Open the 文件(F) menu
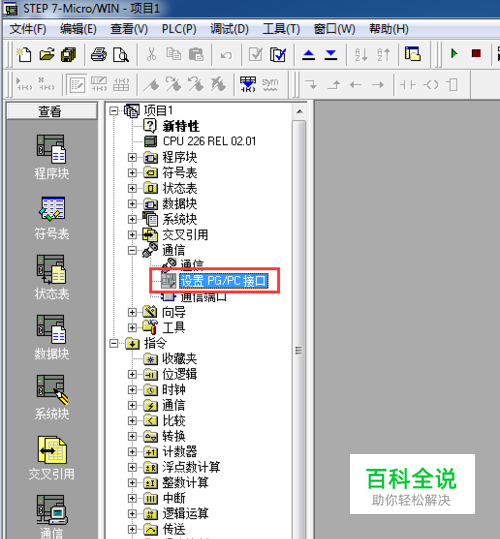Image resolution: width=500 pixels, height=539 pixels. click(27, 29)
